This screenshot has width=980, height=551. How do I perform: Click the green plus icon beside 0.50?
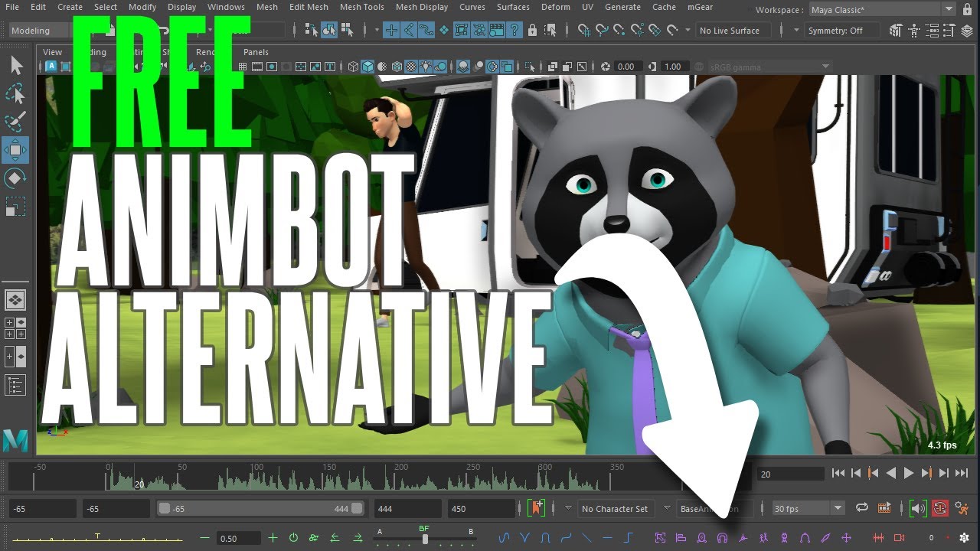(273, 538)
